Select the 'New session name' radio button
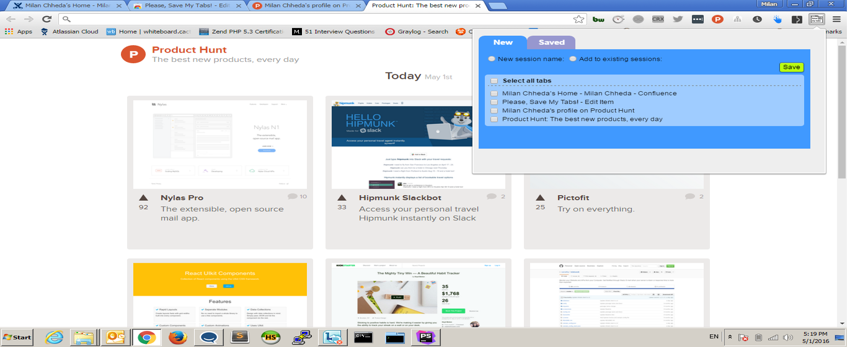The image size is (868, 347). point(492,59)
